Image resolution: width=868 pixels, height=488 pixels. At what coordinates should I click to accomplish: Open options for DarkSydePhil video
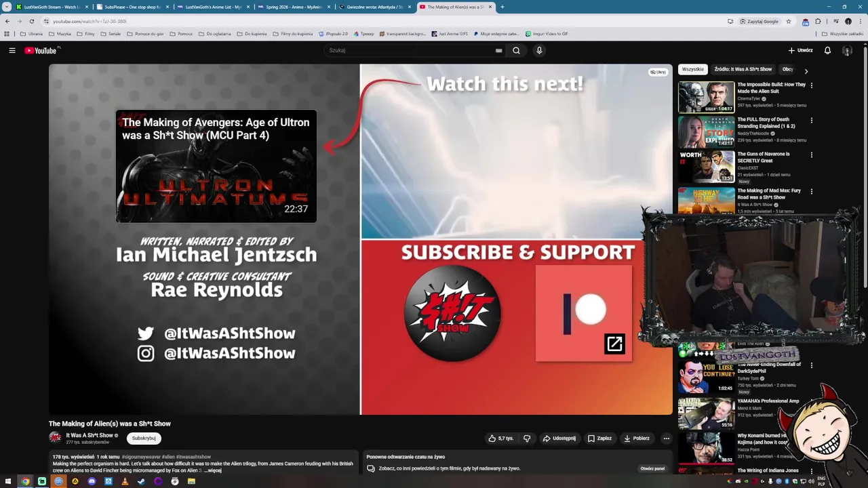coord(811,365)
